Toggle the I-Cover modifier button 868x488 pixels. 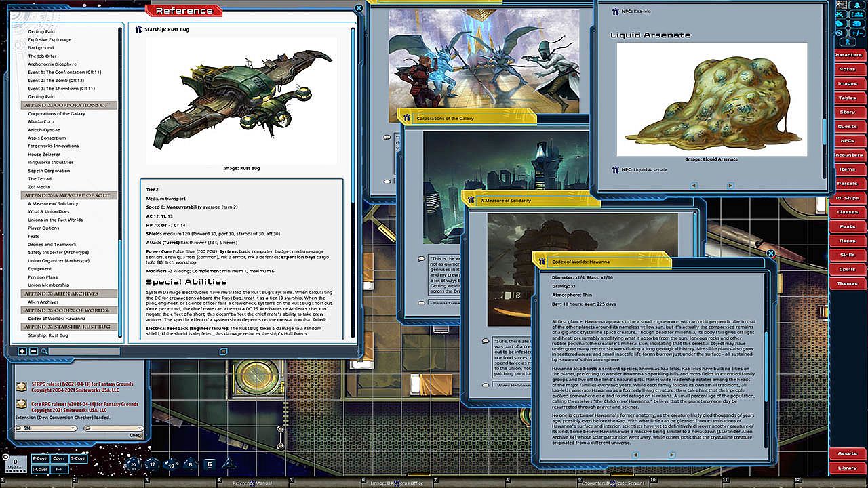coord(41,468)
